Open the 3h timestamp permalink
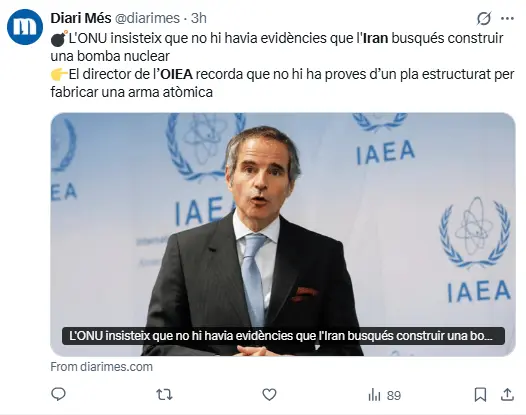This screenshot has width=526, height=415. (x=199, y=18)
